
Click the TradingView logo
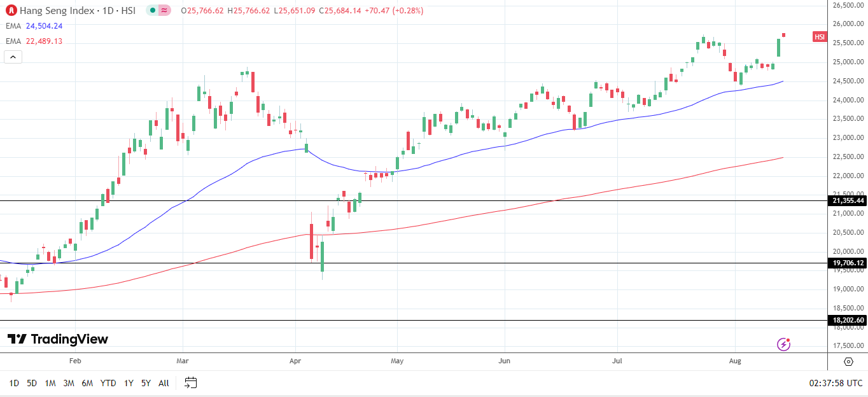pos(56,339)
